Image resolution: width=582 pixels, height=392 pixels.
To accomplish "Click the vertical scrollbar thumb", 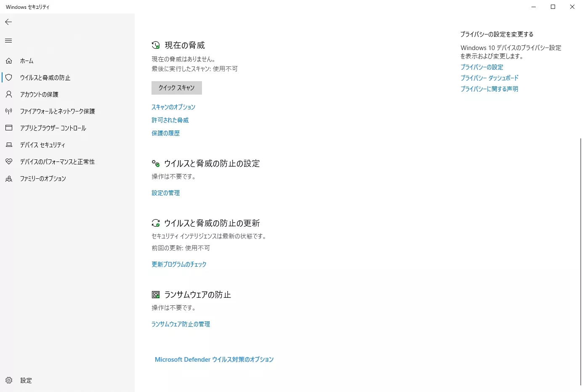I will (581, 262).
